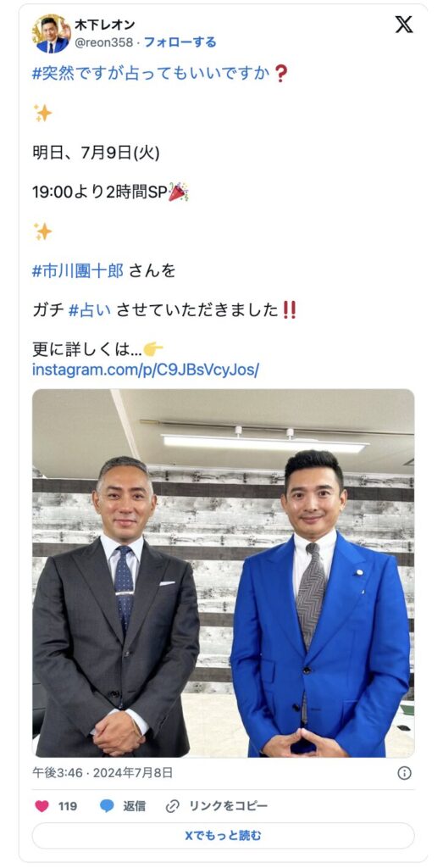Follow the account via フォローする
Image resolution: width=443 pixels, height=868 pixels.
(x=180, y=42)
